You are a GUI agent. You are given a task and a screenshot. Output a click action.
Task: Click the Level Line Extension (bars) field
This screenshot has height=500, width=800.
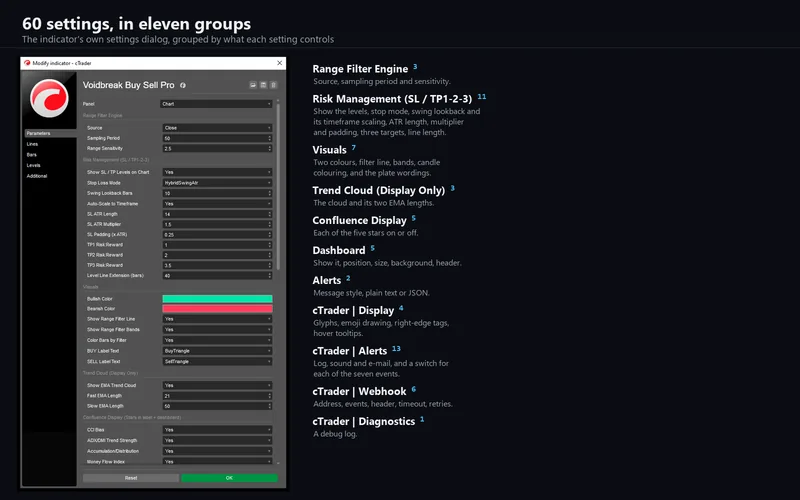(x=217, y=276)
